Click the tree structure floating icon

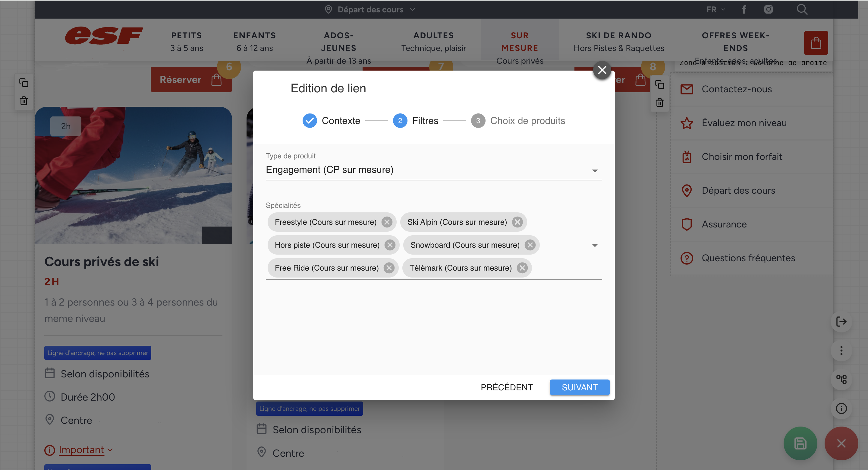(841, 379)
